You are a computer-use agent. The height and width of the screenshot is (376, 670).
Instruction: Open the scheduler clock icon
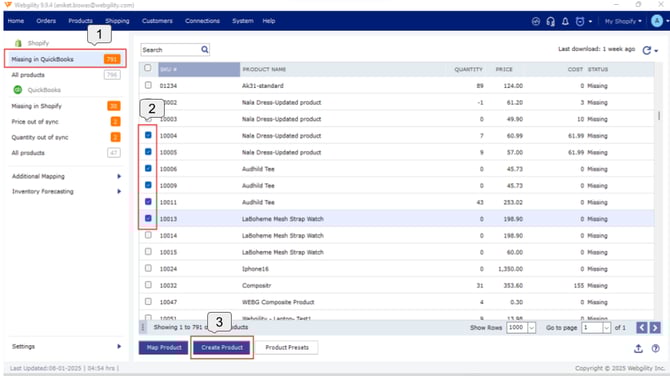579,21
